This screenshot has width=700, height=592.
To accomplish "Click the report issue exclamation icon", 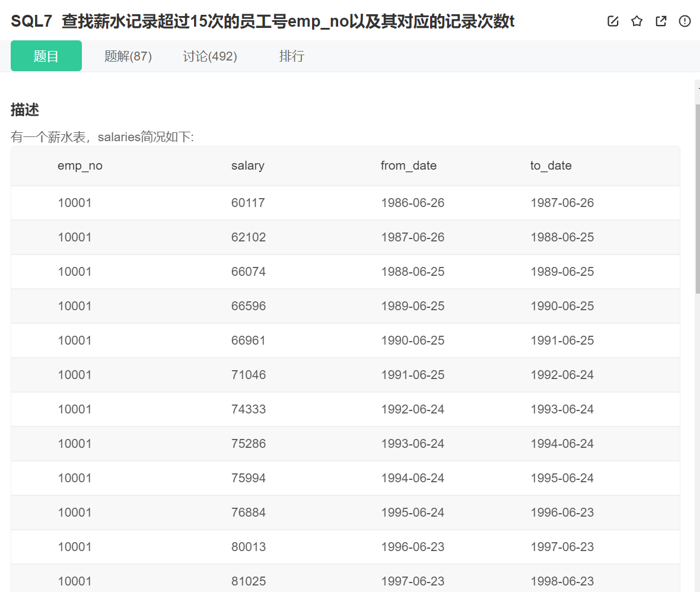I will click(x=685, y=21).
